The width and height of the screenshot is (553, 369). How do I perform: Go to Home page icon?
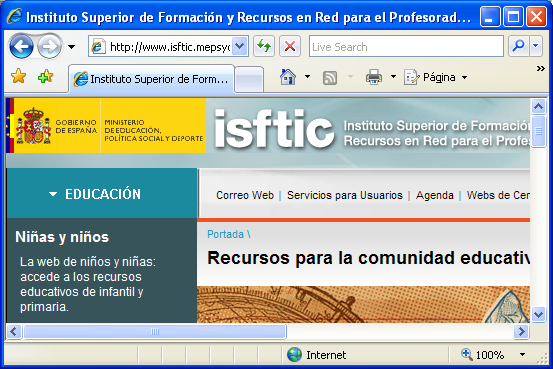pyautogui.click(x=288, y=77)
